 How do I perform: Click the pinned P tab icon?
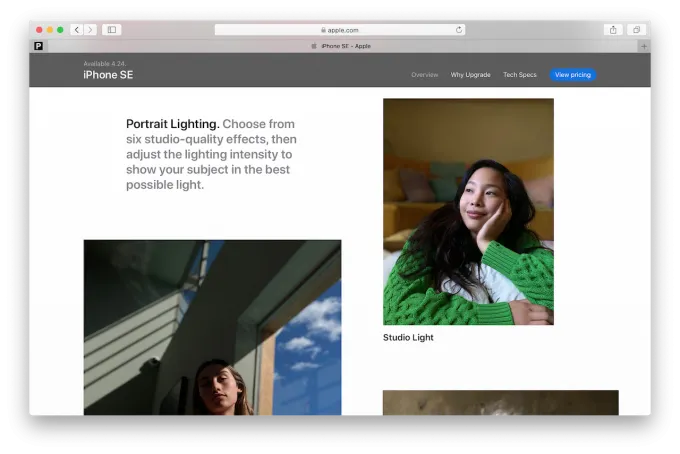(38, 46)
